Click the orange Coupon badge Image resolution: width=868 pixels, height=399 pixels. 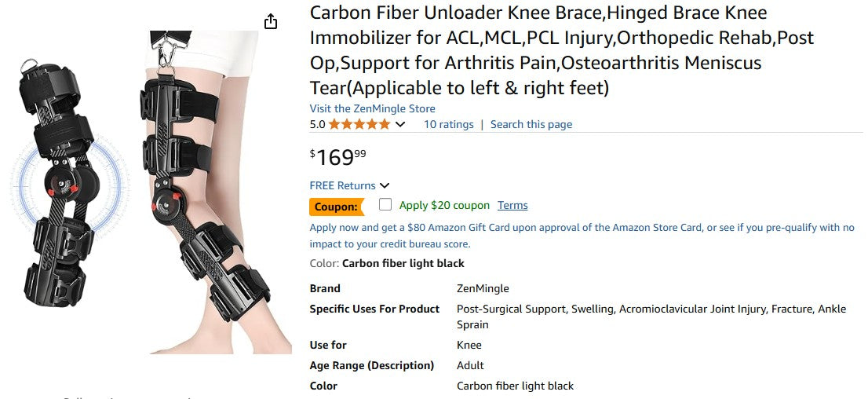[337, 207]
